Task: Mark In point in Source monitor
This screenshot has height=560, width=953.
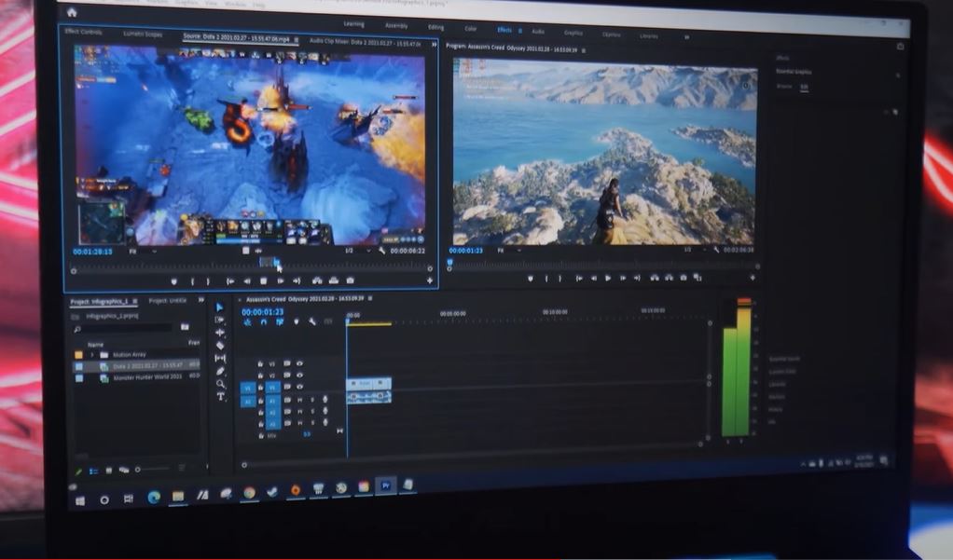Action: coord(193,281)
